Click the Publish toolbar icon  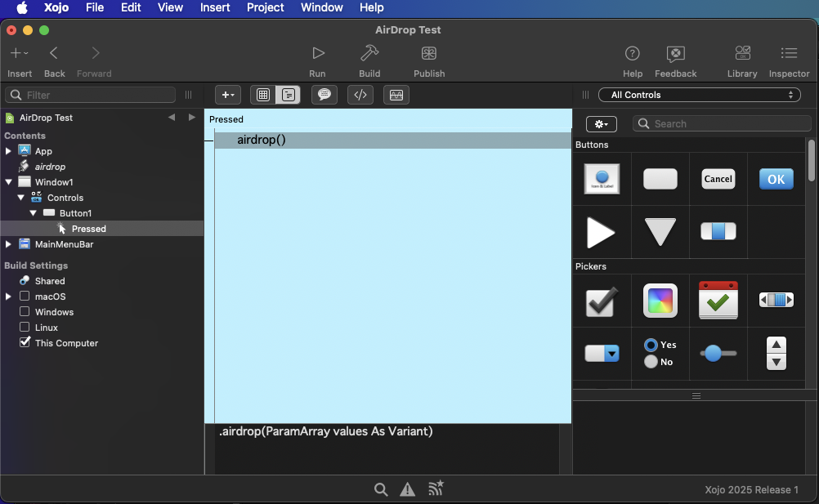click(429, 54)
